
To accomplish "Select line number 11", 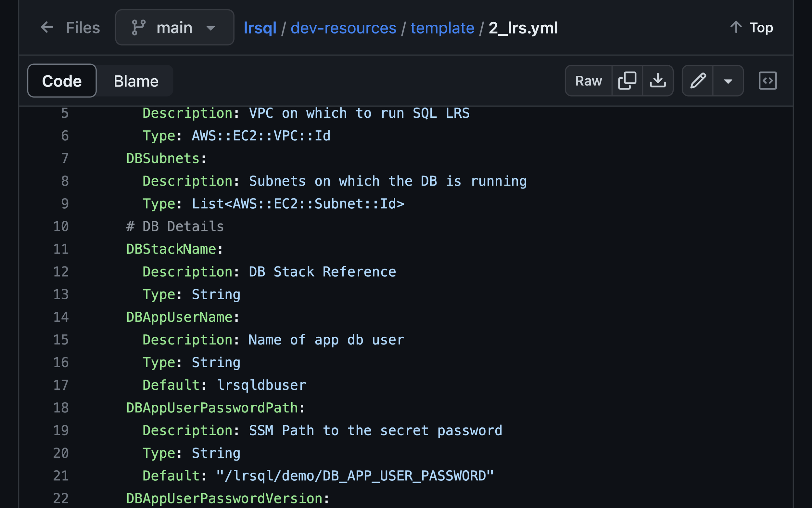I will (60, 249).
